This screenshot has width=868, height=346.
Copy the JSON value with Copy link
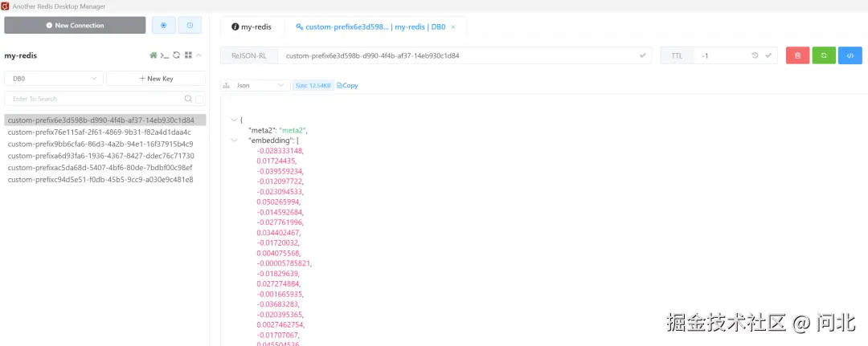pyautogui.click(x=347, y=86)
